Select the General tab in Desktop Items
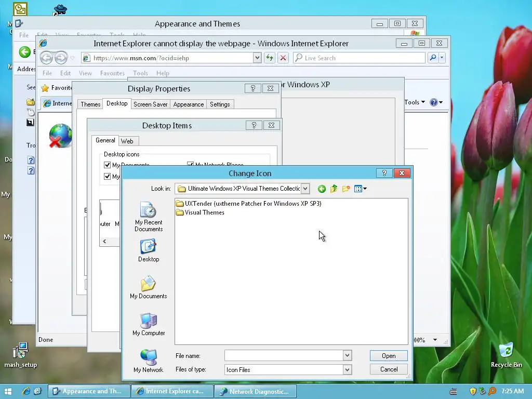Viewport: 532px width, 399px height. coord(105,140)
